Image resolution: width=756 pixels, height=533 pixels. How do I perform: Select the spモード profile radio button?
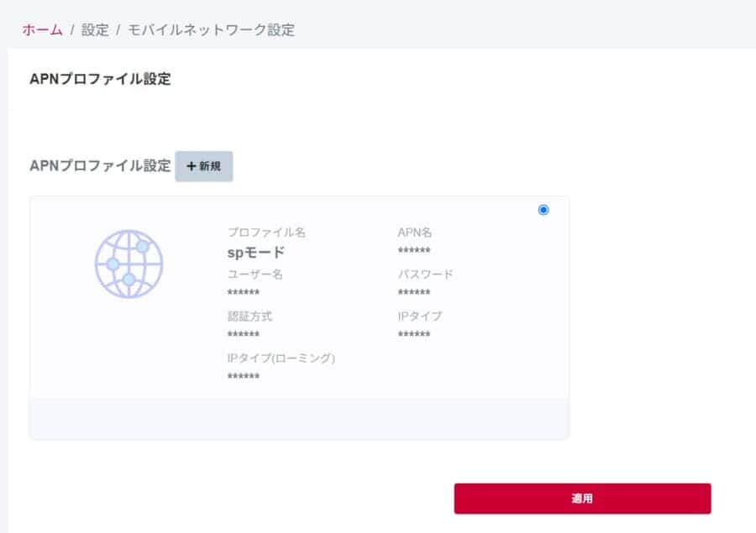543,210
